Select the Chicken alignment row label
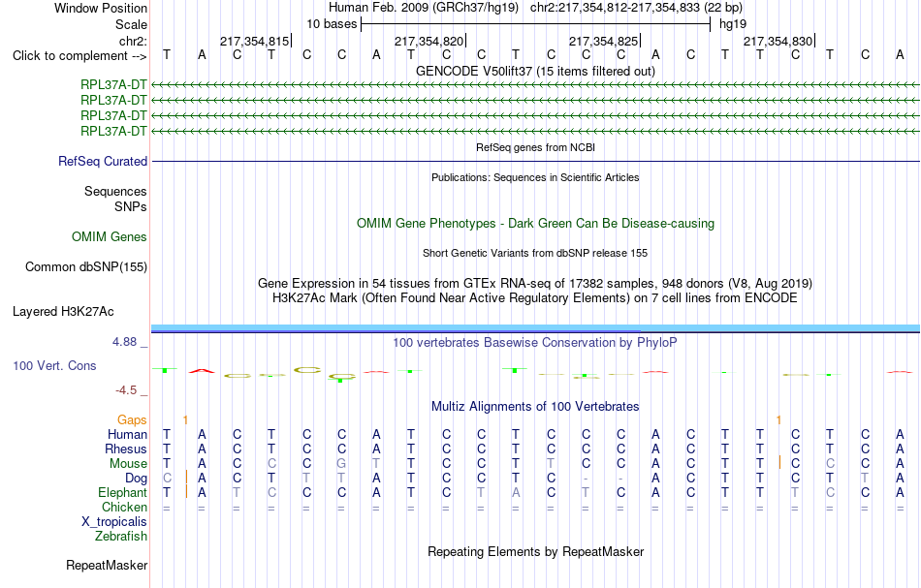This screenshot has width=921, height=588. pos(124,507)
